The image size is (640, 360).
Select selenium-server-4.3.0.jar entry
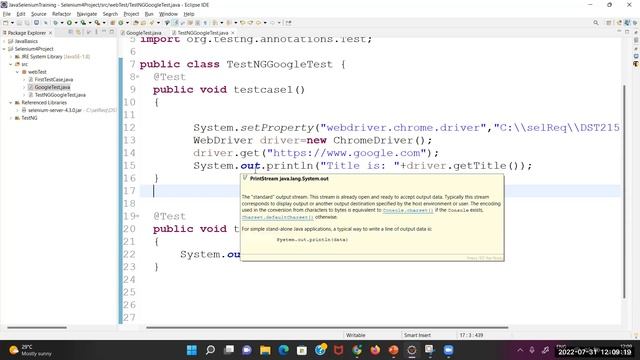coord(55,110)
